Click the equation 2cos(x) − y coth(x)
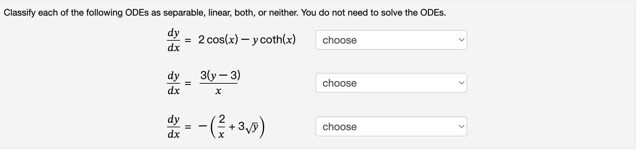The width and height of the screenshot is (644, 153). (x=247, y=40)
